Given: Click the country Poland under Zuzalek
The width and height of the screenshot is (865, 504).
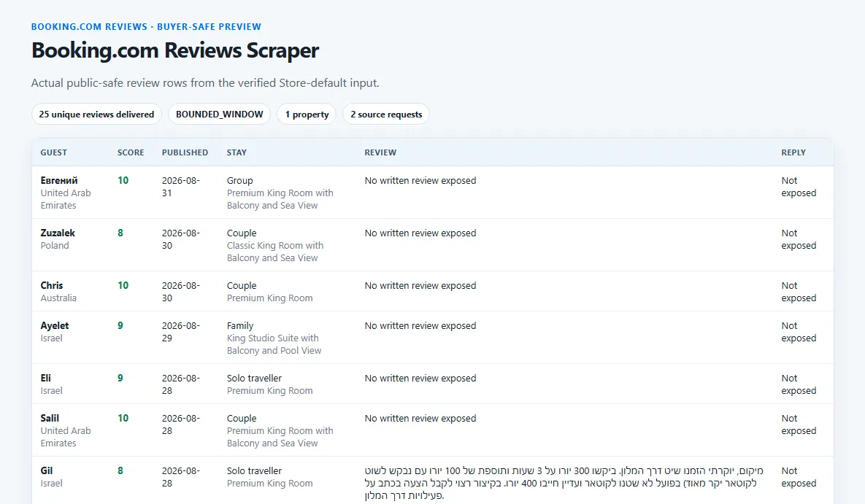Looking at the screenshot, I should click(x=55, y=245).
